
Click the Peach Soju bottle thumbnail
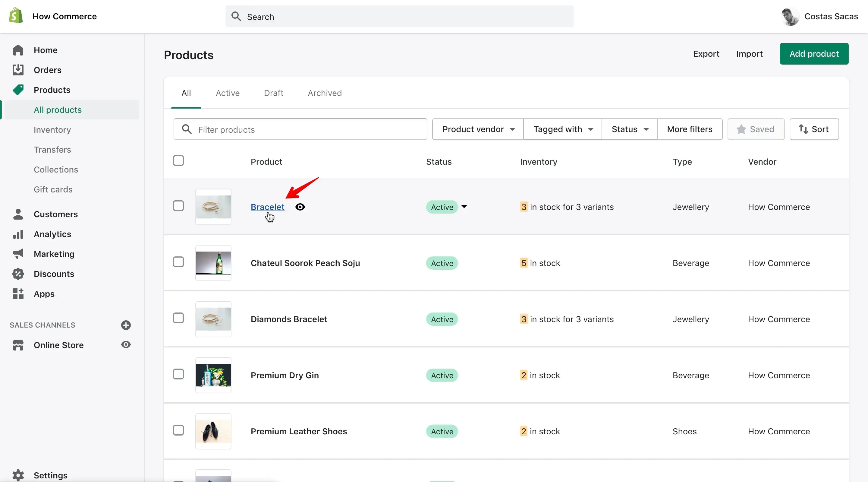pos(213,263)
